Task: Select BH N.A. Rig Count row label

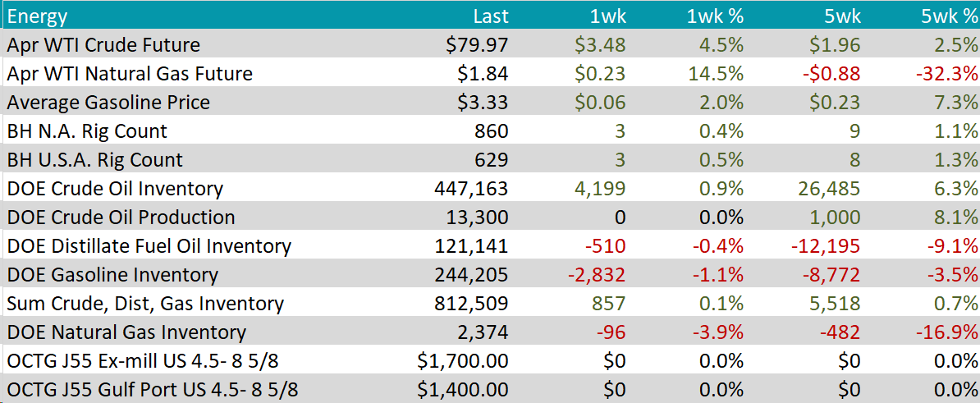Action: point(87,131)
